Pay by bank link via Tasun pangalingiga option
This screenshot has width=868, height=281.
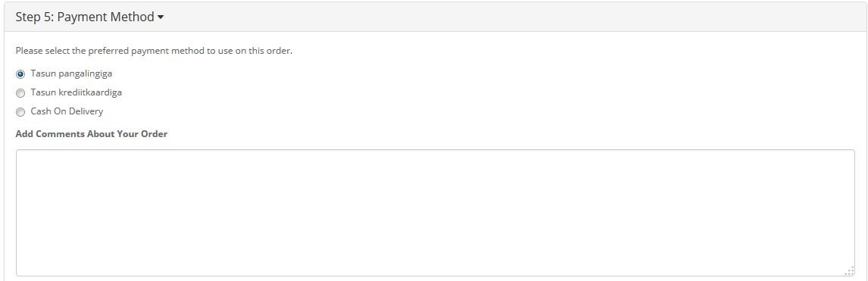point(20,74)
